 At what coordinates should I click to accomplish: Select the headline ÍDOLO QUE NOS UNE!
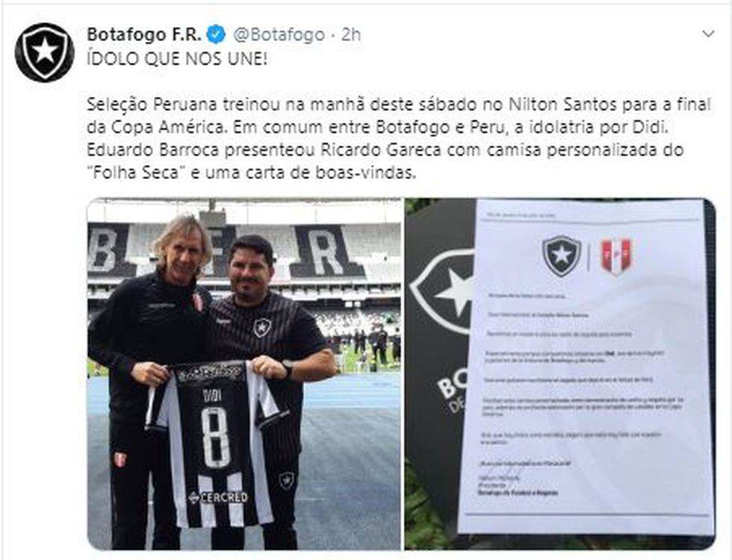click(x=178, y=59)
